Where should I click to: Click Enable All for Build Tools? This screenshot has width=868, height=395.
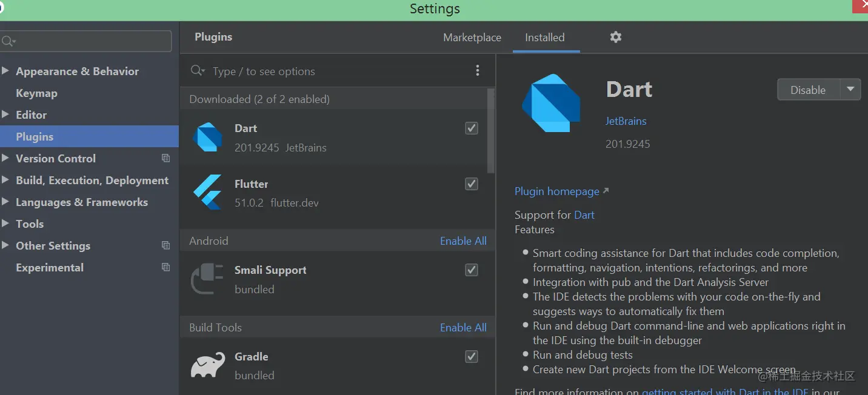[463, 327]
